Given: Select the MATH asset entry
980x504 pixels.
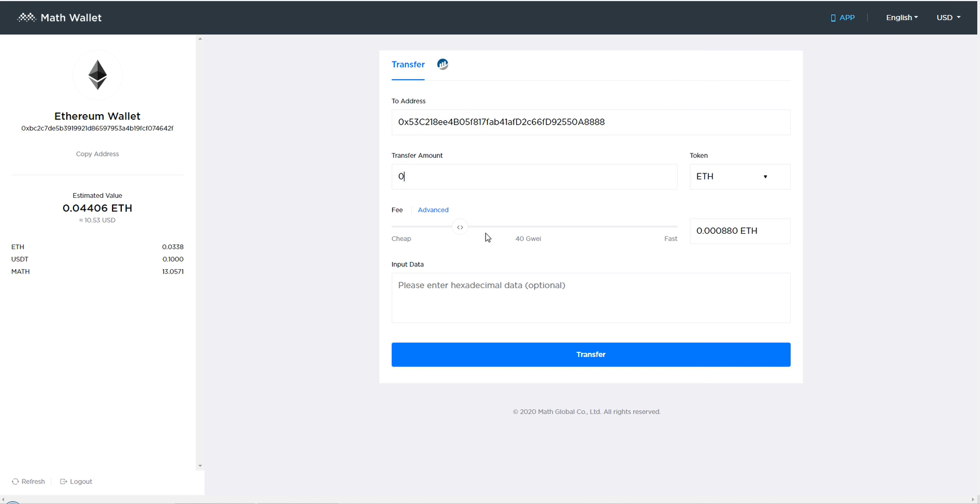Looking at the screenshot, I should [97, 271].
